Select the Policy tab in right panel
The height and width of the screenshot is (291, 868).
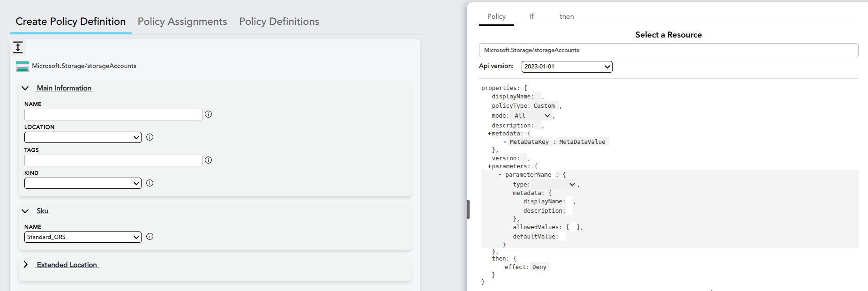(x=496, y=16)
